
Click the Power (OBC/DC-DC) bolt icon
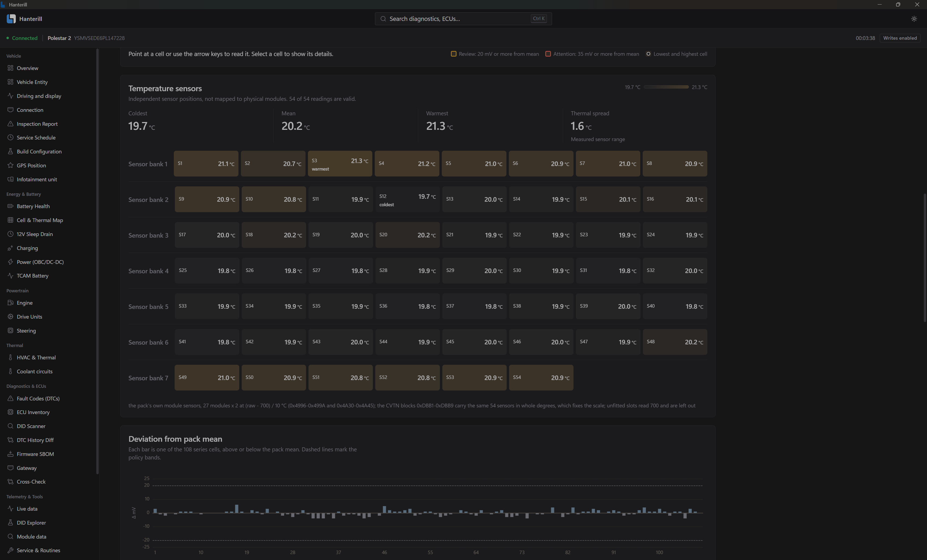click(x=10, y=262)
